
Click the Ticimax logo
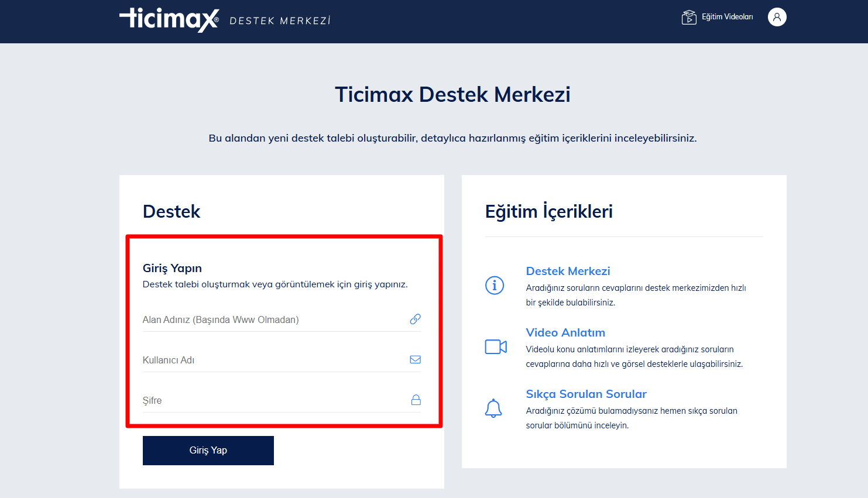[x=169, y=20]
